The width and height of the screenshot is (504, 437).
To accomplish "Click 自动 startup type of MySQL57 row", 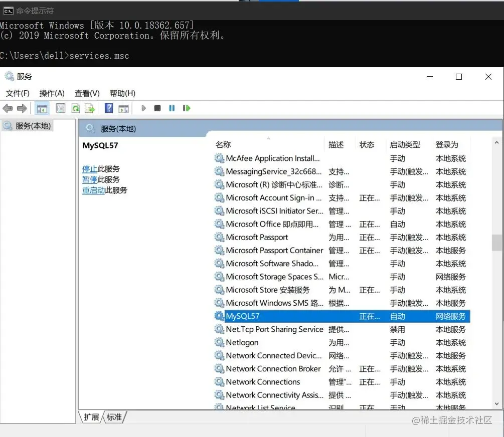I will click(x=397, y=316).
